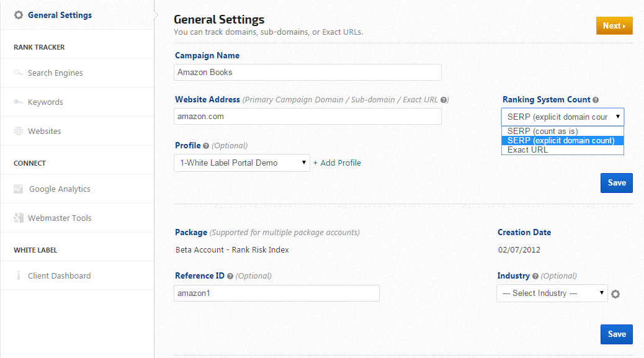Select the "SERP (count as is)" option
644x358 pixels.
click(543, 132)
